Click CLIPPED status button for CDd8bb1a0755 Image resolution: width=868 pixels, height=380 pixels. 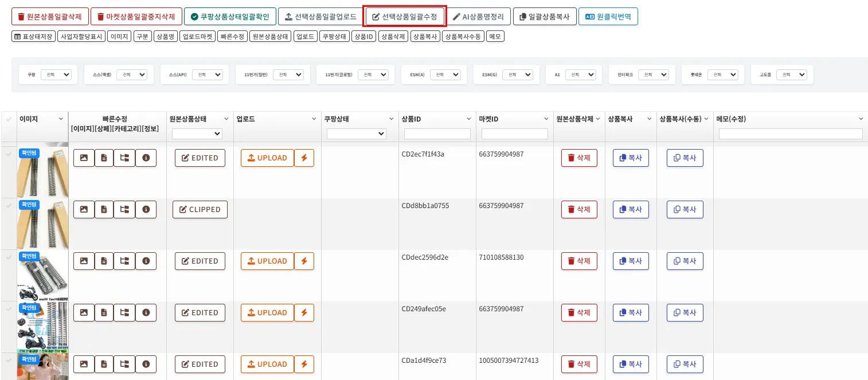(200, 209)
